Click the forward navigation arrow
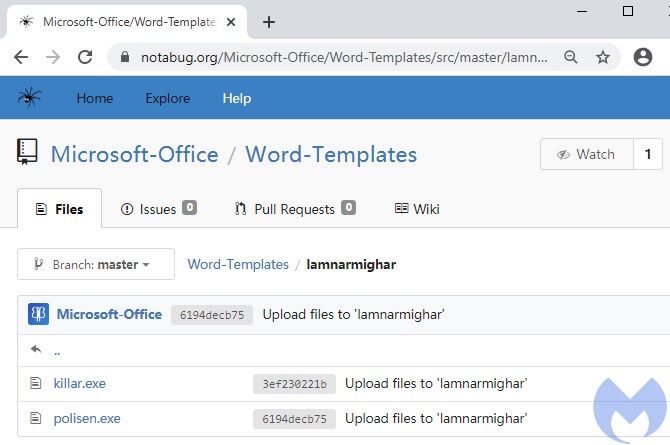 (x=53, y=57)
